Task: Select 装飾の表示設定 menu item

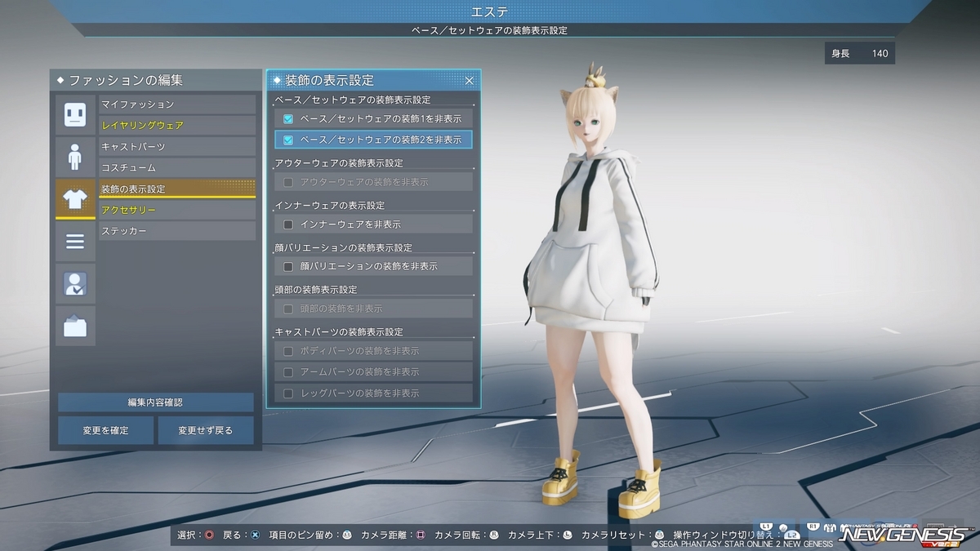Action: tap(177, 189)
